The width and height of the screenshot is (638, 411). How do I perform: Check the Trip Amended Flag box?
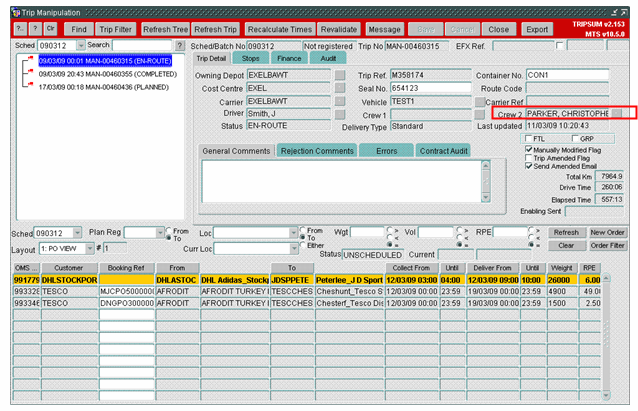pyautogui.click(x=528, y=157)
